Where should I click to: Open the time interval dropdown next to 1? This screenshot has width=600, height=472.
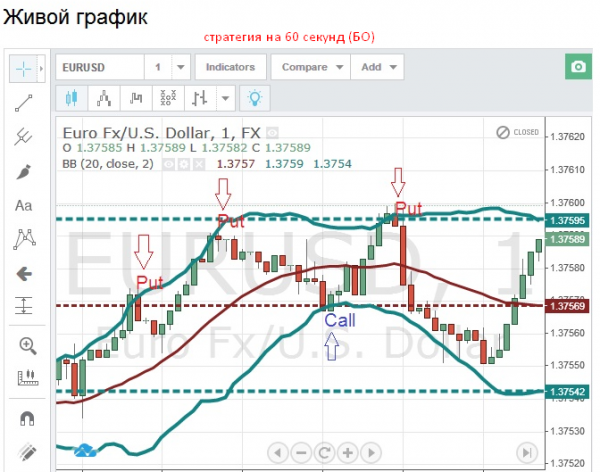coord(180,67)
